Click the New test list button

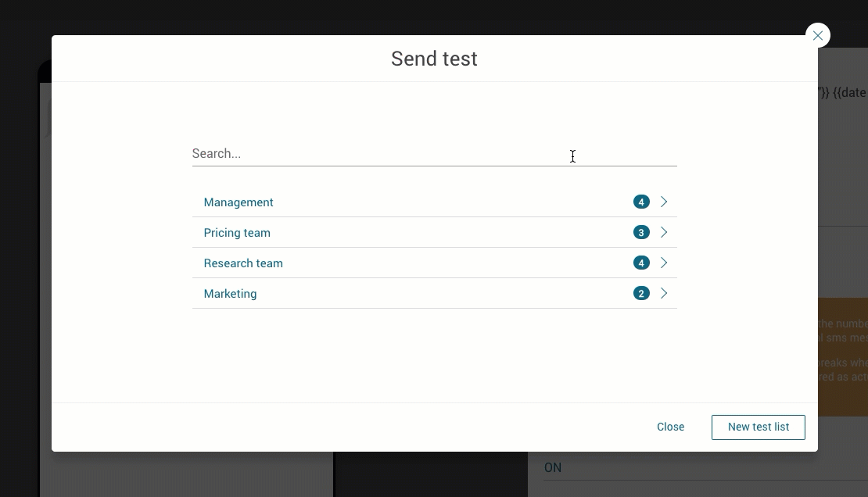(758, 427)
